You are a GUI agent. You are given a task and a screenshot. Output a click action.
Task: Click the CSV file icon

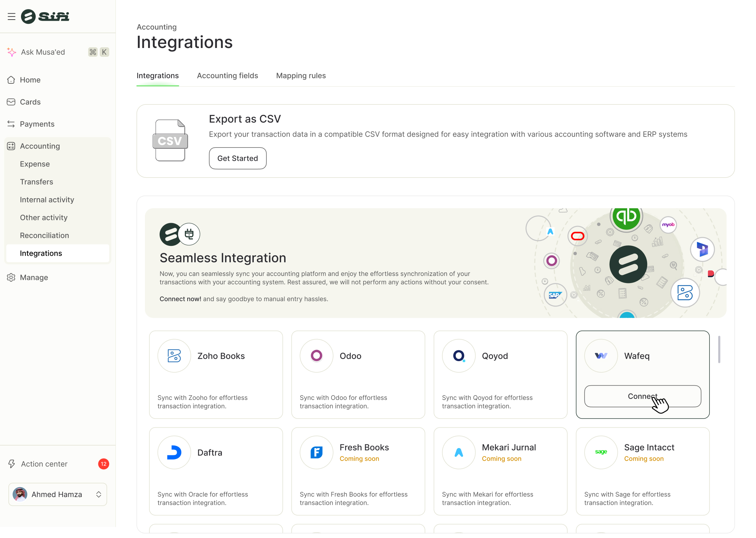coord(170,140)
